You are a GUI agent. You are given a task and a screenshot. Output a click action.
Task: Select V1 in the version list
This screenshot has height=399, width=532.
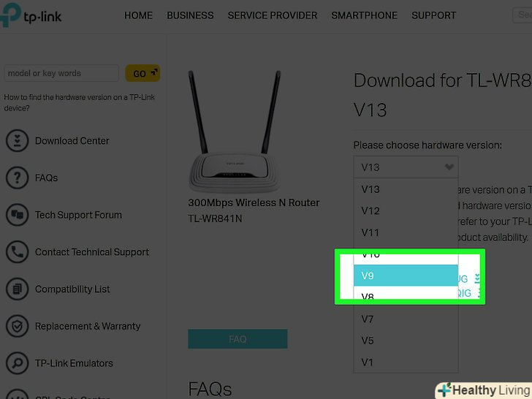click(406, 362)
